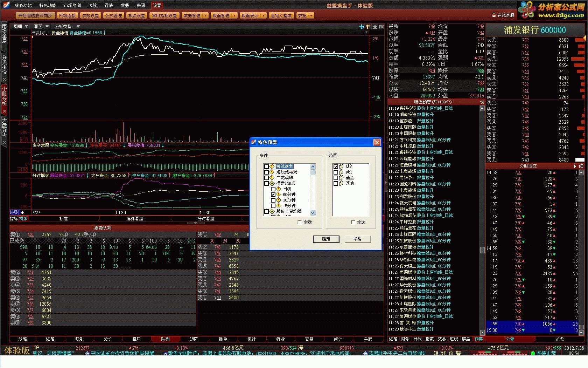Click the 细 detail icon beside 分时成交
Viewport: 588px width, 368px height.
pyautogui.click(x=581, y=166)
